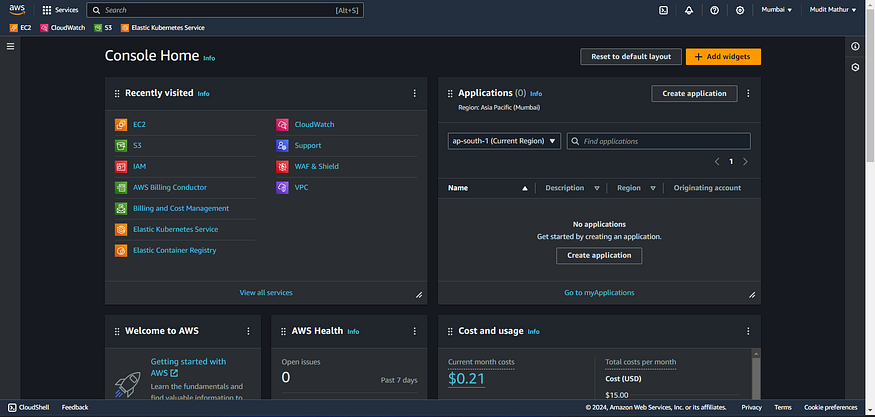875x417 pixels.
Task: Click Reset to default layout button
Action: tap(631, 57)
